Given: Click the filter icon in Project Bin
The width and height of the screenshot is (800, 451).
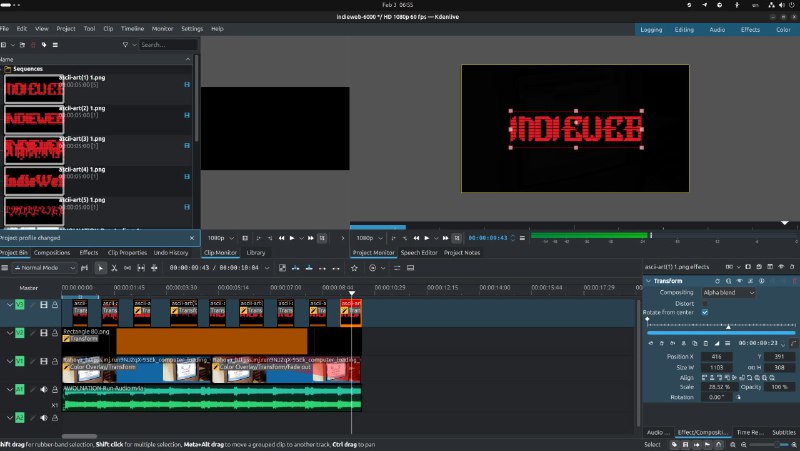Looking at the screenshot, I should pyautogui.click(x=124, y=45).
